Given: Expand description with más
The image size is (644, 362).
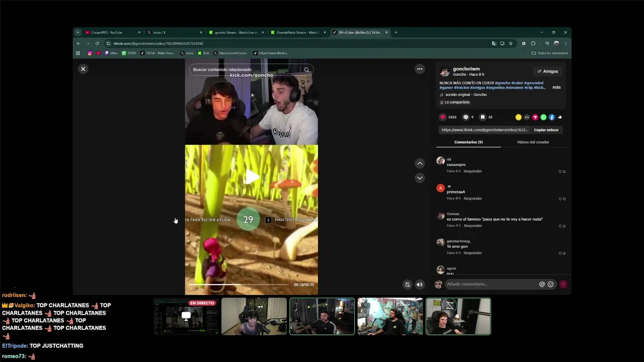Looking at the screenshot, I should pyautogui.click(x=556, y=87).
